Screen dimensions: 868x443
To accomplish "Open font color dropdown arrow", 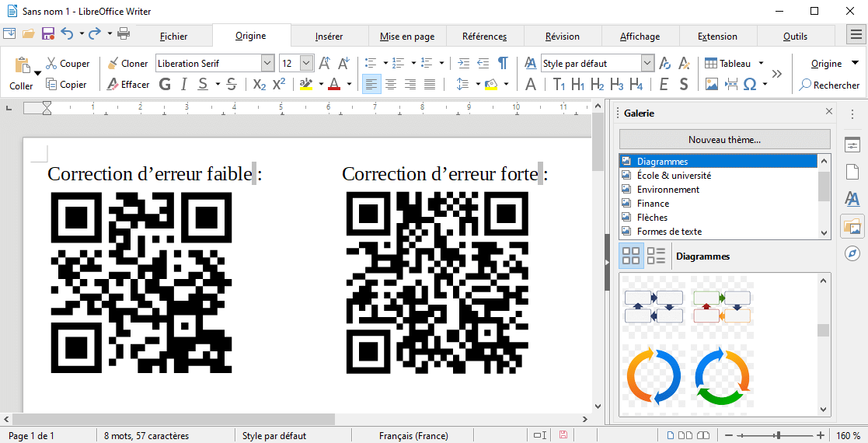I will tap(350, 85).
